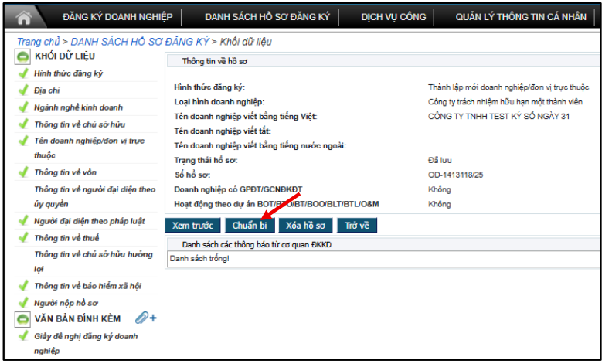
Task: Click Công ty trách nhiệm hữu hạn một thành viên
Action: pyautogui.click(x=505, y=102)
